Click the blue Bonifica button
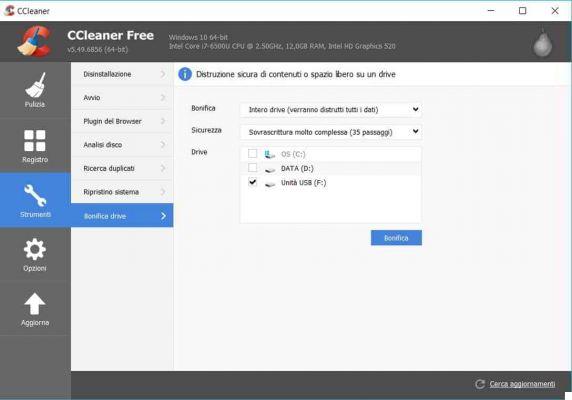Image resolution: width=572 pixels, height=400 pixels. tap(396, 238)
